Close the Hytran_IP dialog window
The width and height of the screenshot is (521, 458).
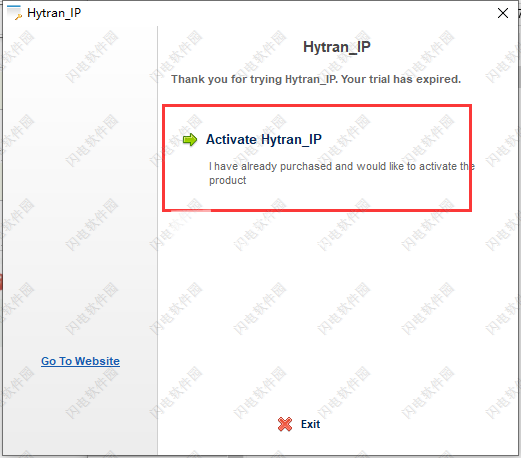pyautogui.click(x=503, y=13)
